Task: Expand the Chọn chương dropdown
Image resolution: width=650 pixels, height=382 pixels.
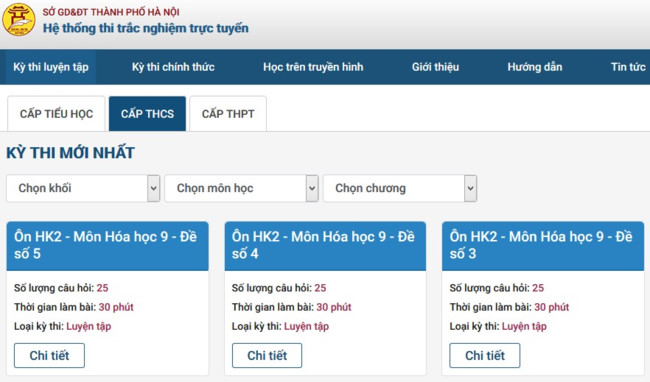Action: tap(400, 188)
